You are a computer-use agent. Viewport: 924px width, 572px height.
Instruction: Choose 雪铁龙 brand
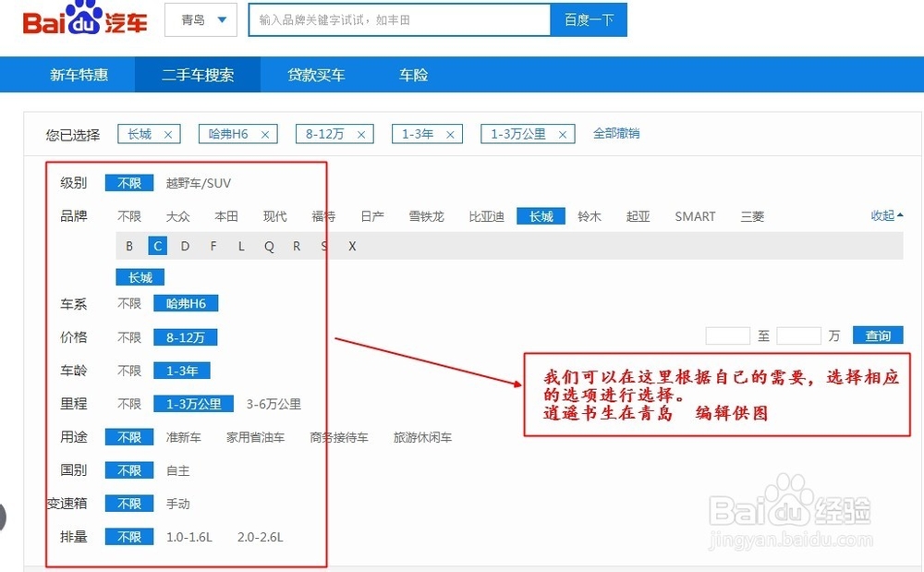(x=427, y=216)
